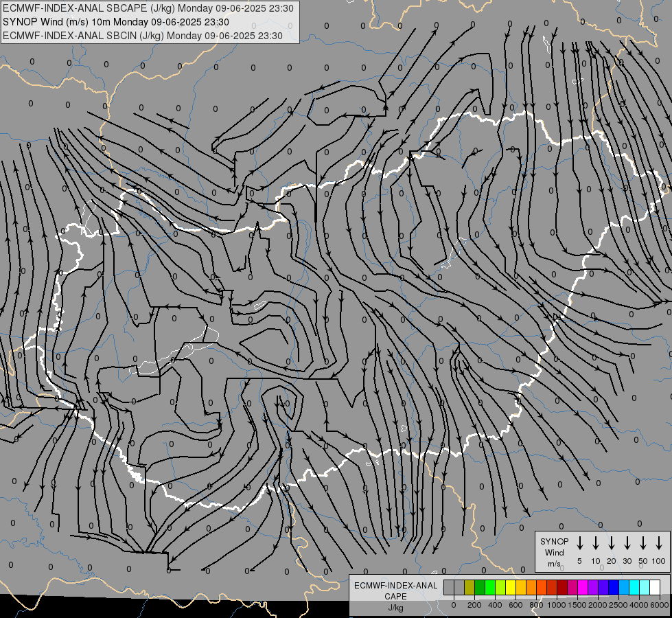Click the 1500 value on CAPE scale

click(577, 605)
